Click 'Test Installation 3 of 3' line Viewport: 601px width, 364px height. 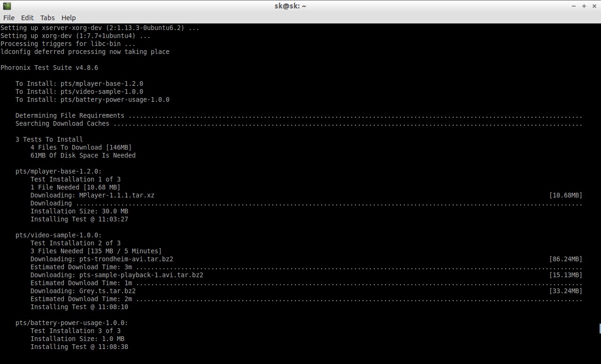click(76, 331)
